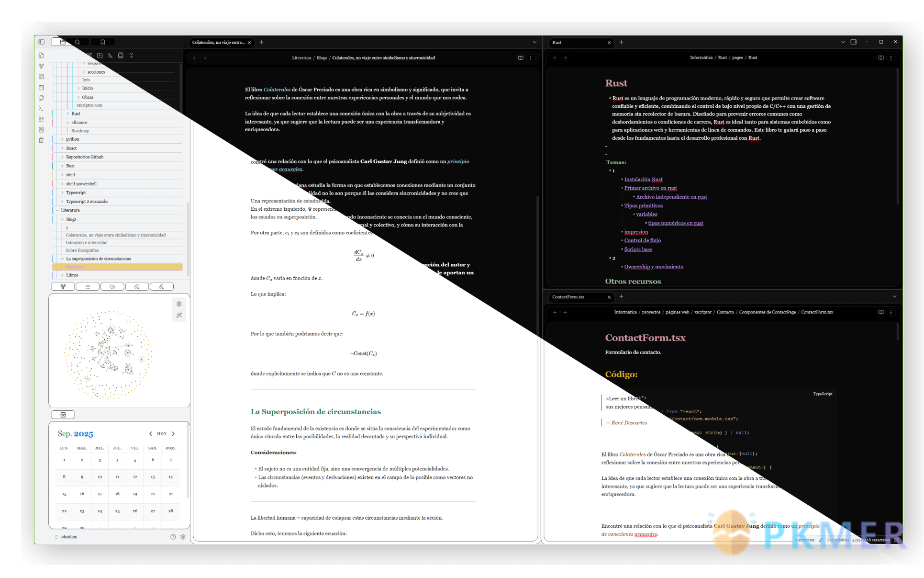Open the Instalación Rust link
Viewport: 924px width, 578px height.
click(x=643, y=179)
